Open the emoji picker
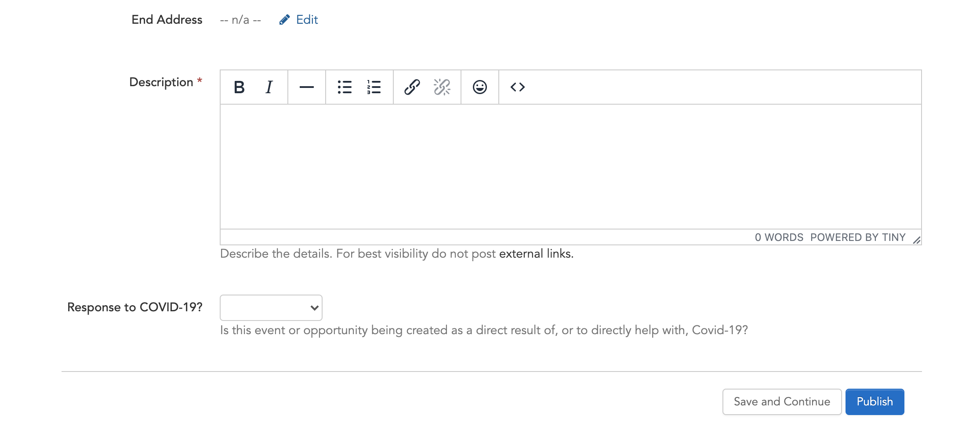 coord(480,87)
